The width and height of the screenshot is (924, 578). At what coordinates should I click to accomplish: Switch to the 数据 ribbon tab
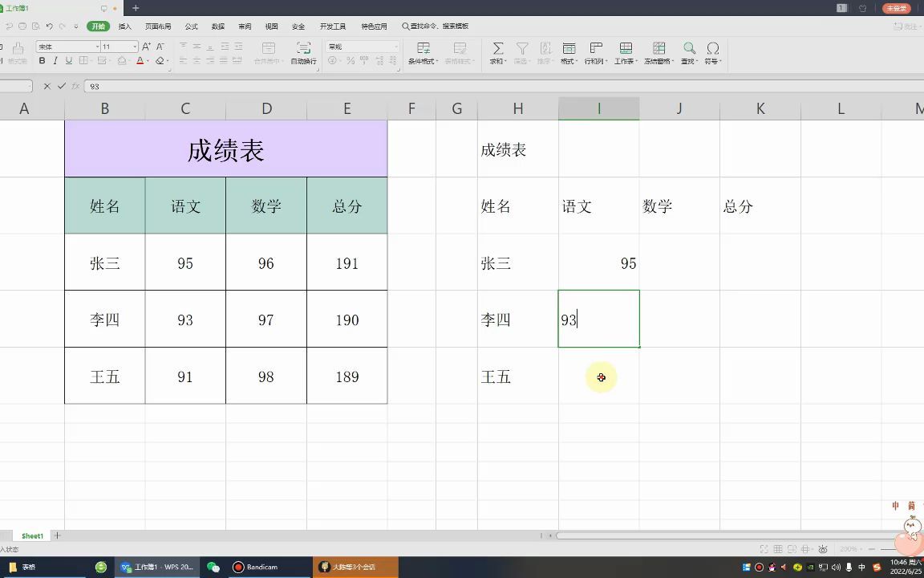[217, 26]
